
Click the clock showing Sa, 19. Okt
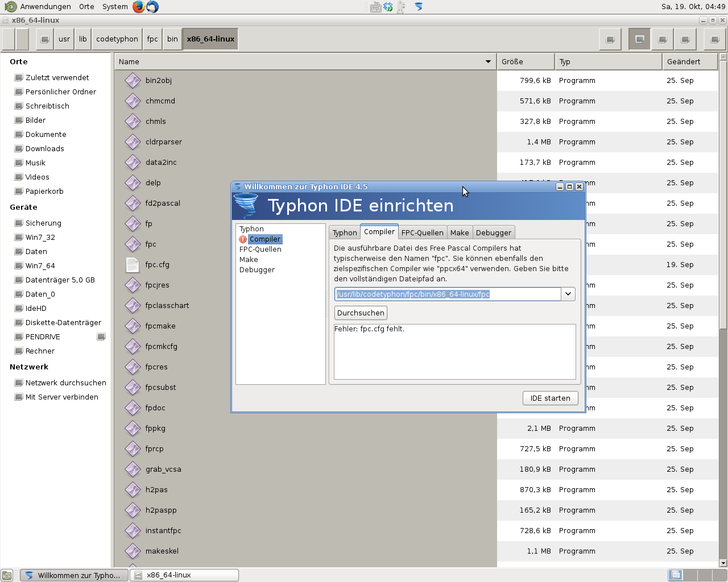click(693, 7)
